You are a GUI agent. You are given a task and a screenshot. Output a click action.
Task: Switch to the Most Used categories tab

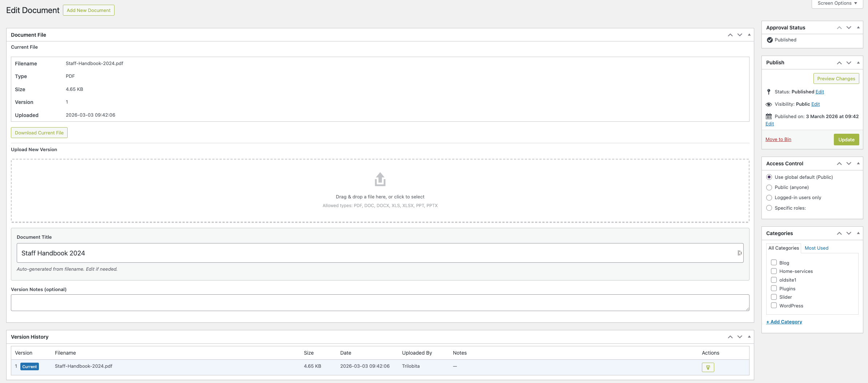coord(816,248)
